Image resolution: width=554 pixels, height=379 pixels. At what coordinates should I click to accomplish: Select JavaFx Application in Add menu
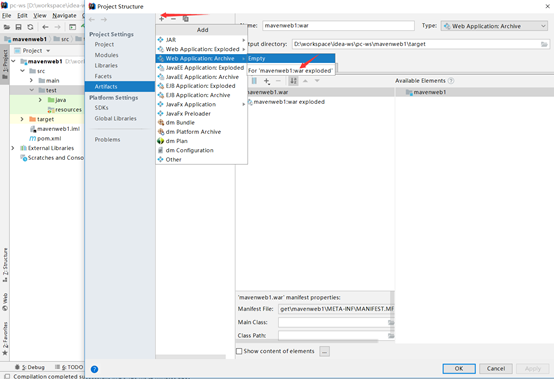pyautogui.click(x=201, y=104)
